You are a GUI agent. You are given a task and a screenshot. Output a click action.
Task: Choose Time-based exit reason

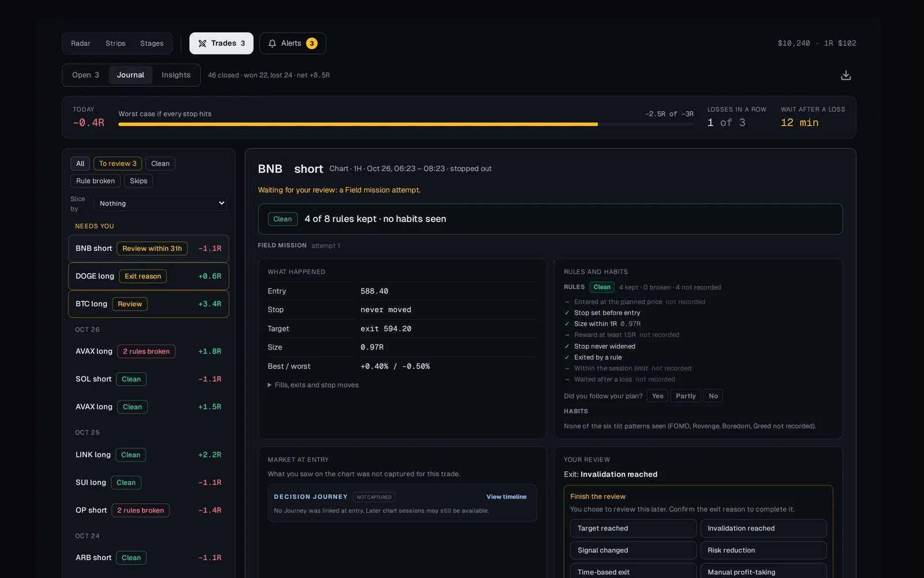pyautogui.click(x=634, y=571)
